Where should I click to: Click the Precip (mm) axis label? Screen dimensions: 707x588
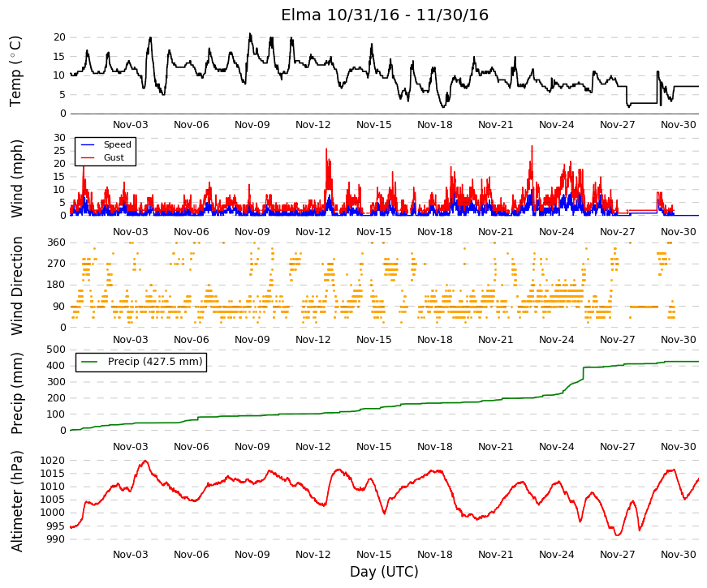click(x=17, y=394)
